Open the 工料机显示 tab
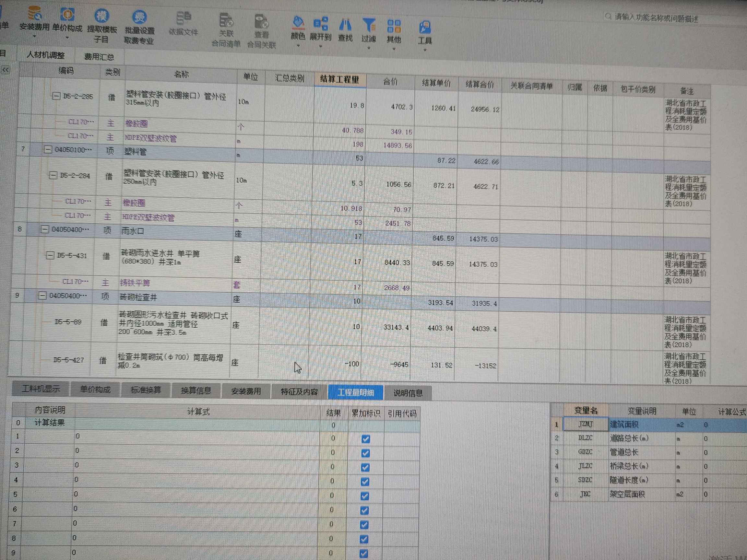Image resolution: width=747 pixels, height=560 pixels. click(x=41, y=389)
